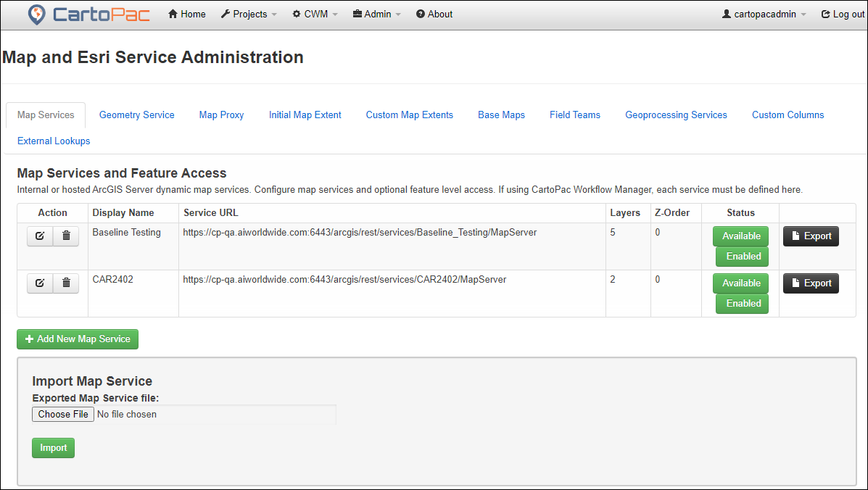Click the edit icon for Baseline Testing
Viewport: 868px width, 490px height.
pos(40,237)
